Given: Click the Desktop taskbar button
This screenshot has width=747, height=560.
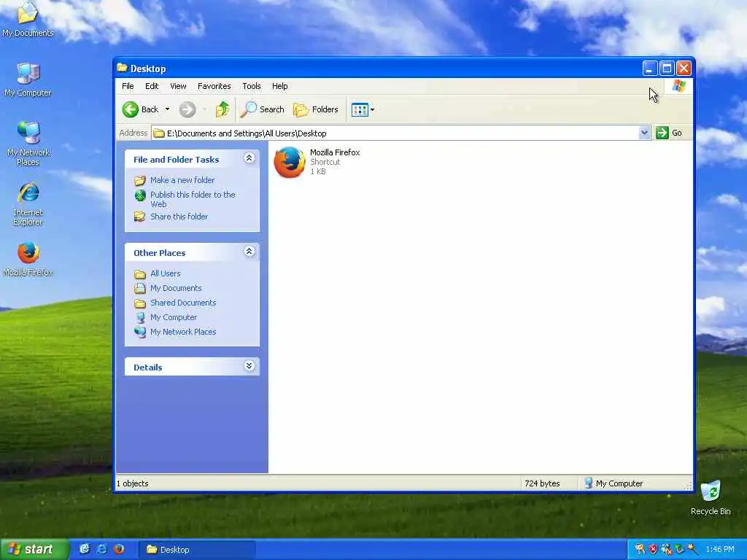Looking at the screenshot, I should [x=197, y=550].
